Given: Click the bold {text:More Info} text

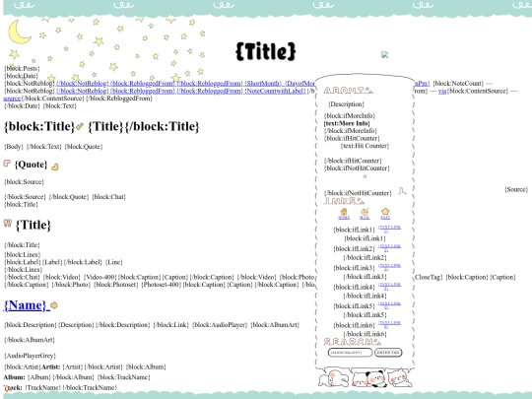Looking at the screenshot, I should point(347,123).
